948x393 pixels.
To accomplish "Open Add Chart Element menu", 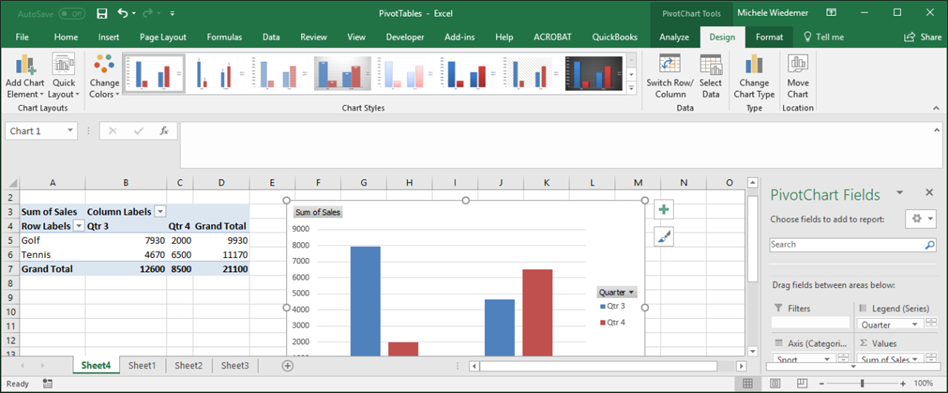I will click(x=25, y=76).
